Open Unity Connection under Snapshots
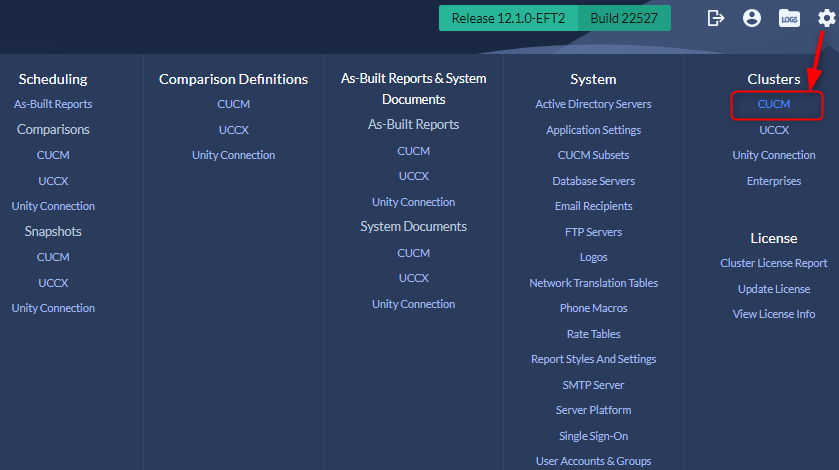 coord(53,308)
